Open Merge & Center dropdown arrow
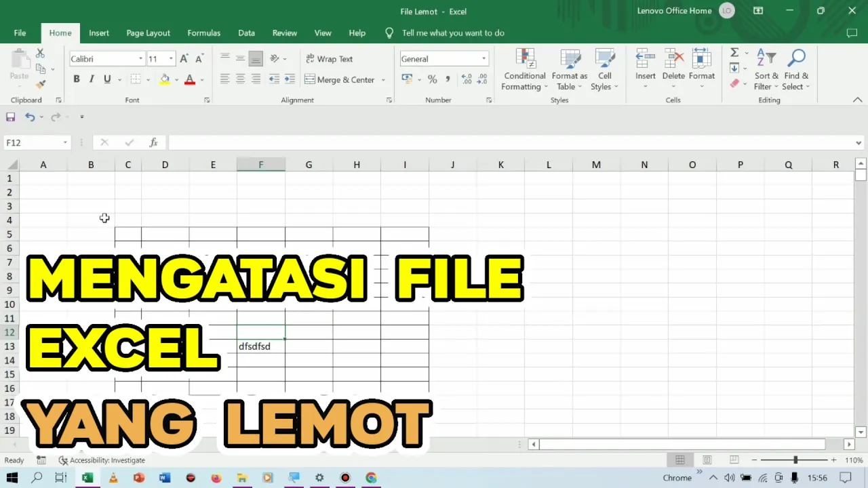 pos(383,80)
